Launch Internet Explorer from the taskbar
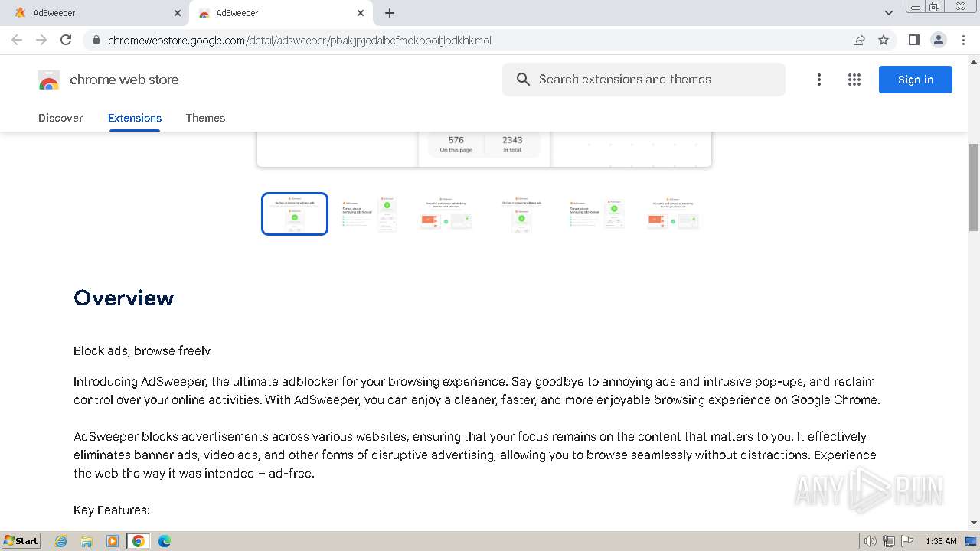 tap(61, 541)
